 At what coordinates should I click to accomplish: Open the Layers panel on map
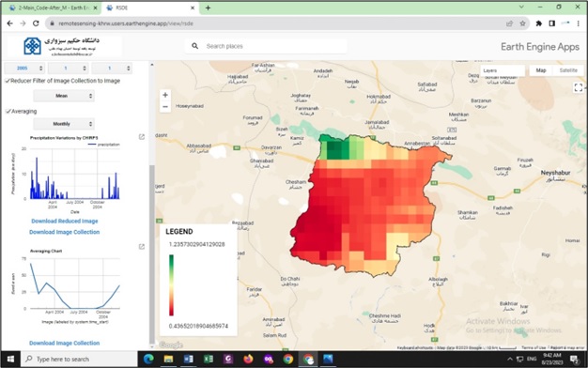tap(503, 70)
